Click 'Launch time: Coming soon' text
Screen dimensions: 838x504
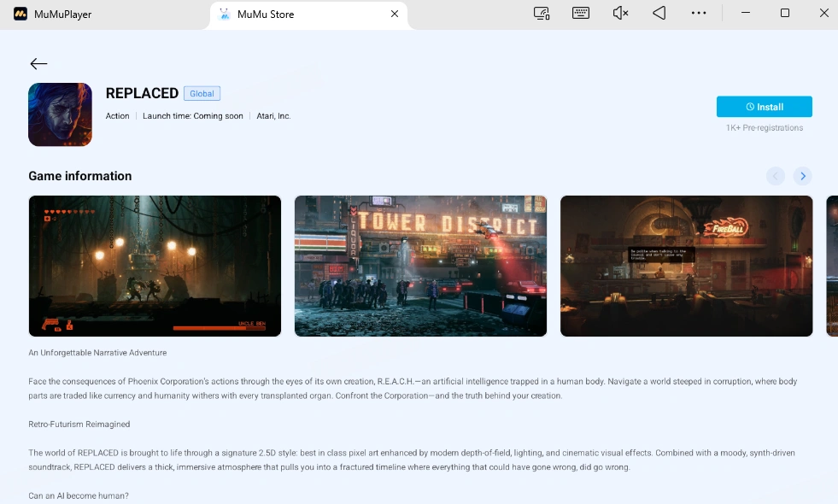[x=193, y=116]
